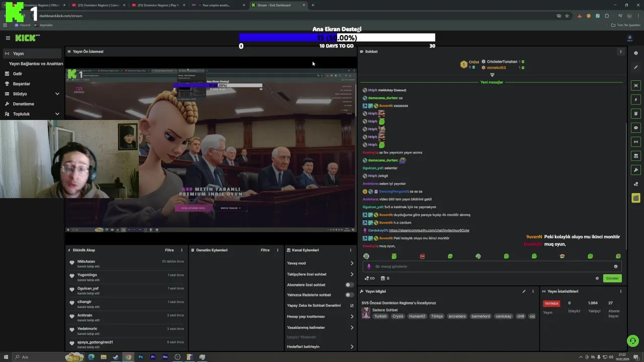Bookmark page with the star icon
Viewport: 644px width, 362px height.
[567, 16]
